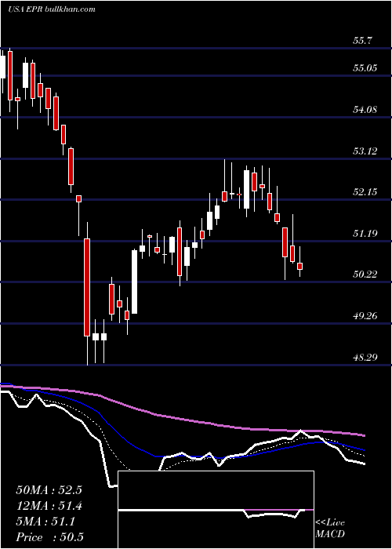The width and height of the screenshot is (392, 549).
Task: Click the 55.05 price level label
Action: 365,68
